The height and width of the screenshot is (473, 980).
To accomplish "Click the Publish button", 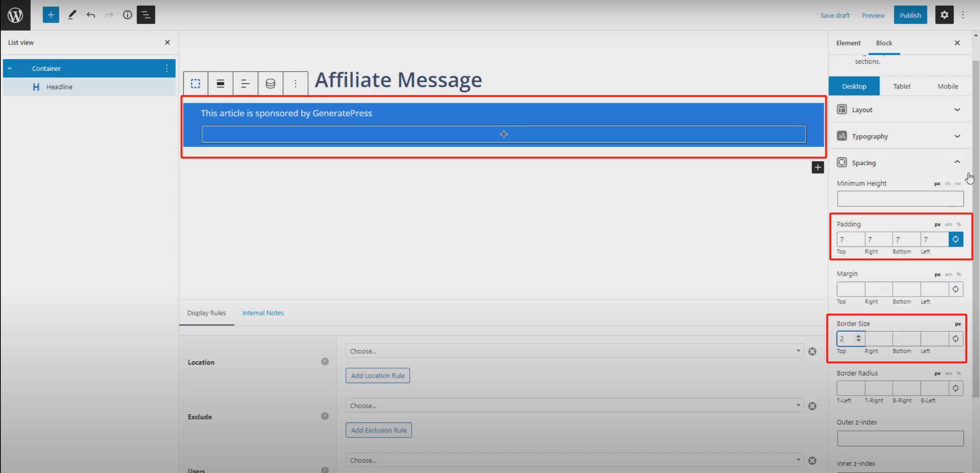I will coord(910,15).
